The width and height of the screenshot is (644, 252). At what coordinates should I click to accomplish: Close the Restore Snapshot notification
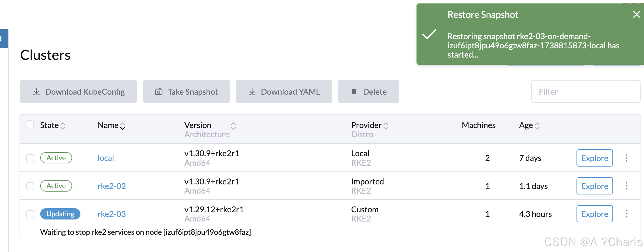pos(636,14)
